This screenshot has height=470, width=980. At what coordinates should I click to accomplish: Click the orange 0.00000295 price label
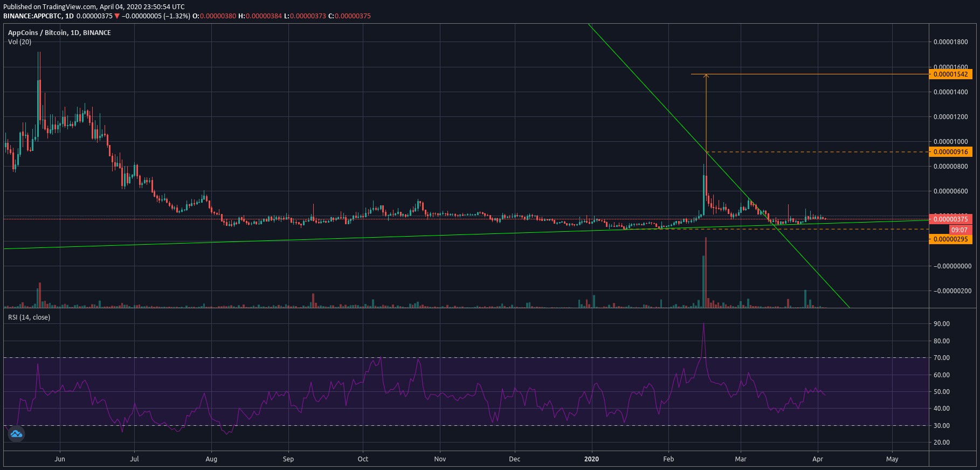[x=951, y=239]
